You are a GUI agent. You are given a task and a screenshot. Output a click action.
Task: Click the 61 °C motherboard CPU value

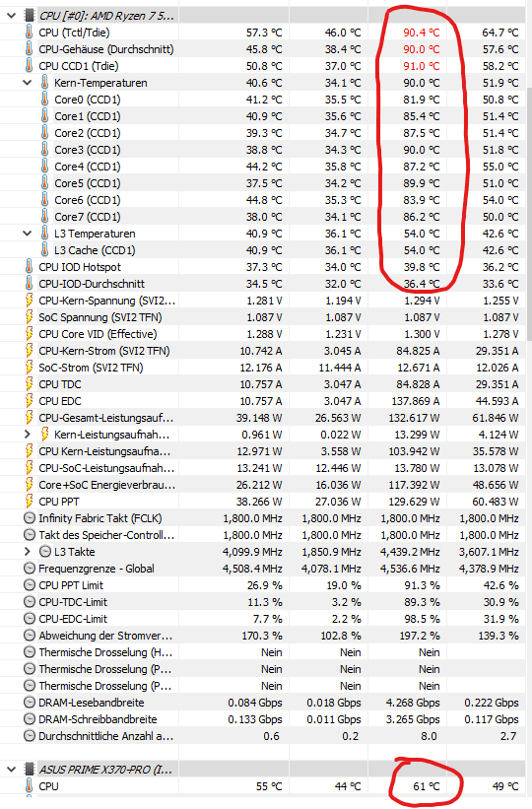(427, 786)
